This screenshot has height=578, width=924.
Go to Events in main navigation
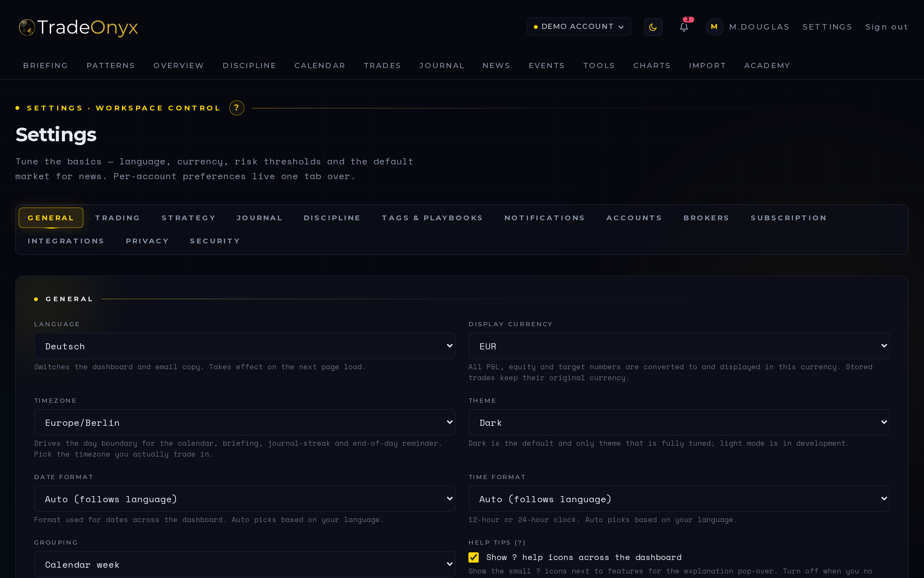click(547, 66)
